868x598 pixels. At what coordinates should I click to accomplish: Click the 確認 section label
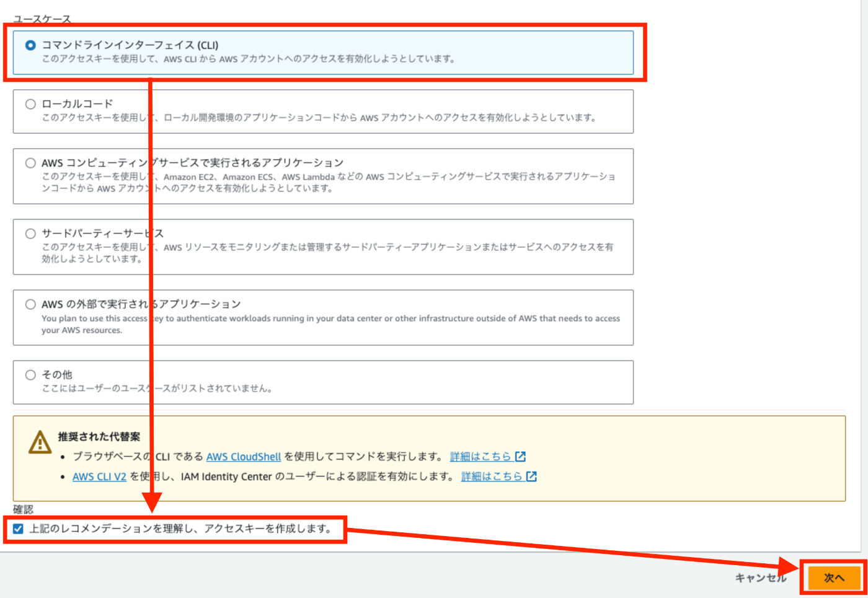[23, 509]
